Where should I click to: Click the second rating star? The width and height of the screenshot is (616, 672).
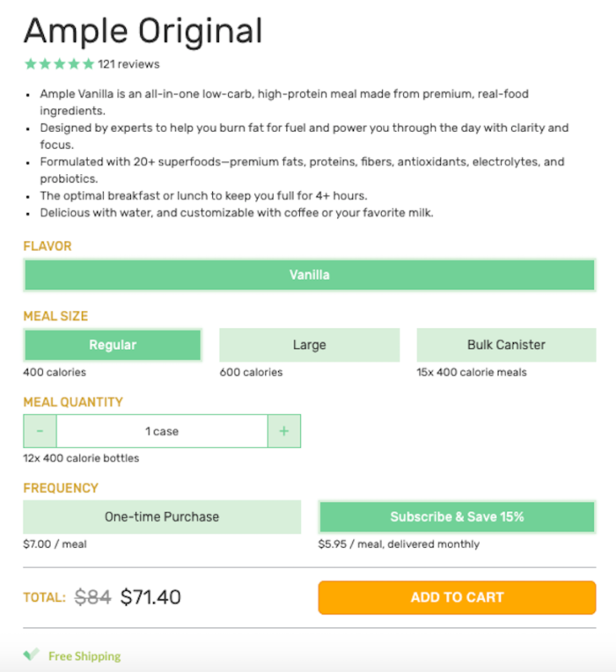(x=45, y=64)
